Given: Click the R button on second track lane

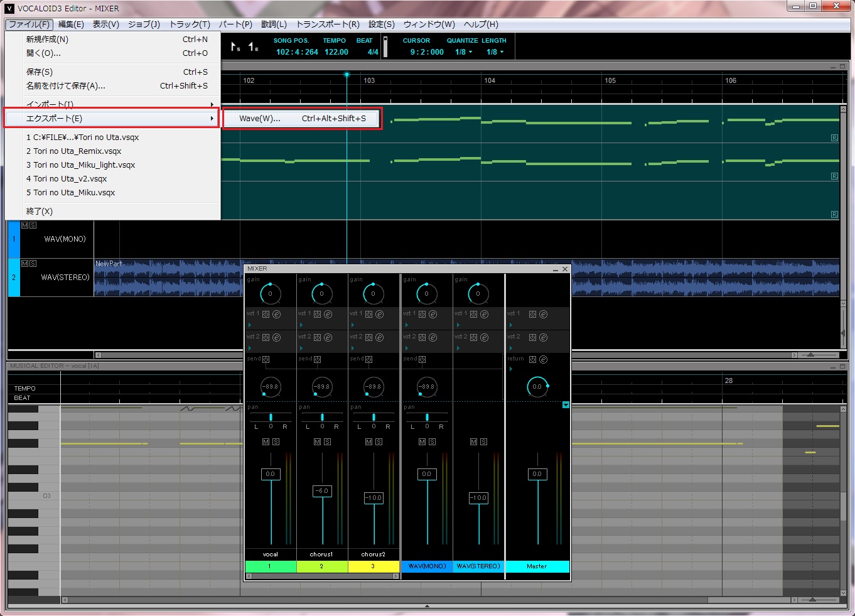Looking at the screenshot, I should click(x=834, y=176).
